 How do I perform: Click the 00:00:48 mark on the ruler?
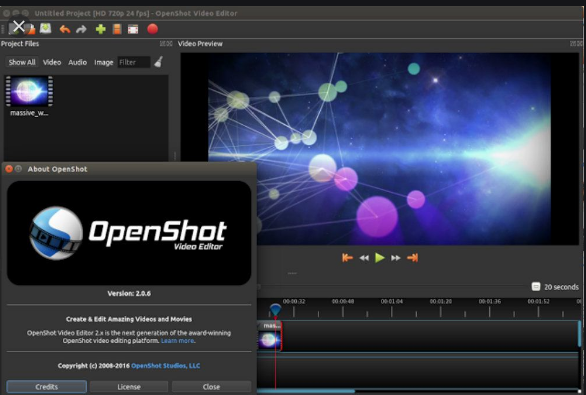[343, 301]
